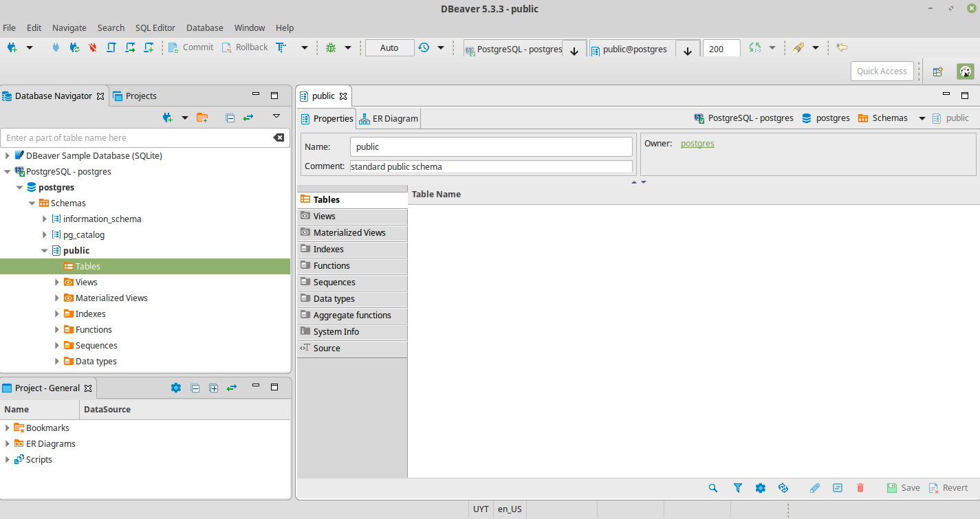Click the transaction log clock icon
980x519 pixels.
click(424, 47)
